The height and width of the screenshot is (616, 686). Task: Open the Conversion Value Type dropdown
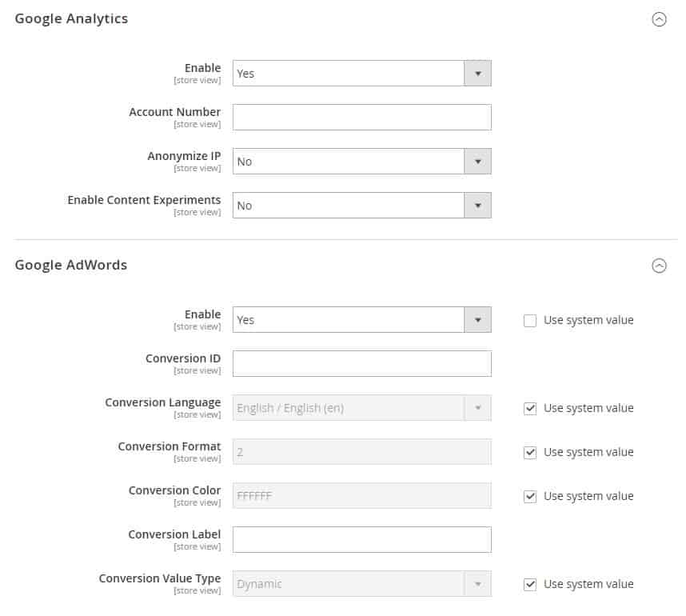(362, 584)
